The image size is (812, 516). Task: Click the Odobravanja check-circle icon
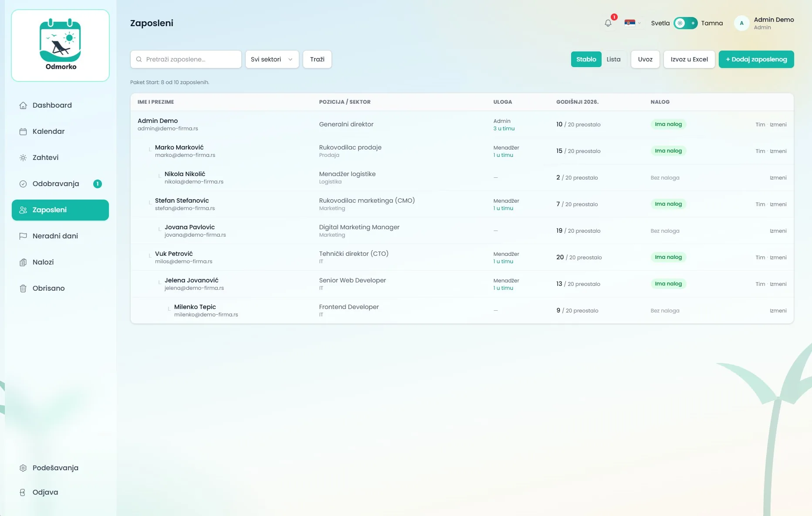[x=23, y=184]
